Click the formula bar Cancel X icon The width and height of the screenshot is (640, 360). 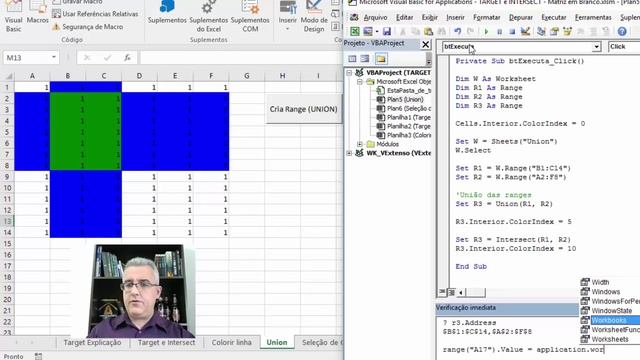(87, 58)
